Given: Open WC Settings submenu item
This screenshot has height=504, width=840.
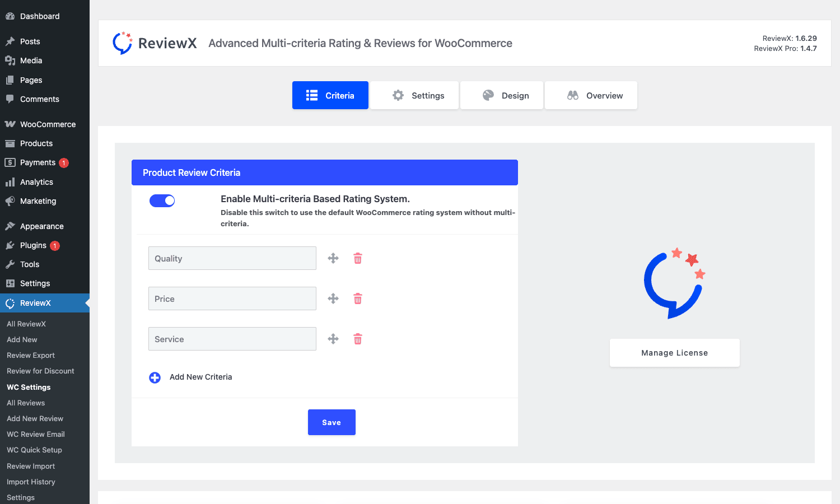Looking at the screenshot, I should (x=29, y=387).
